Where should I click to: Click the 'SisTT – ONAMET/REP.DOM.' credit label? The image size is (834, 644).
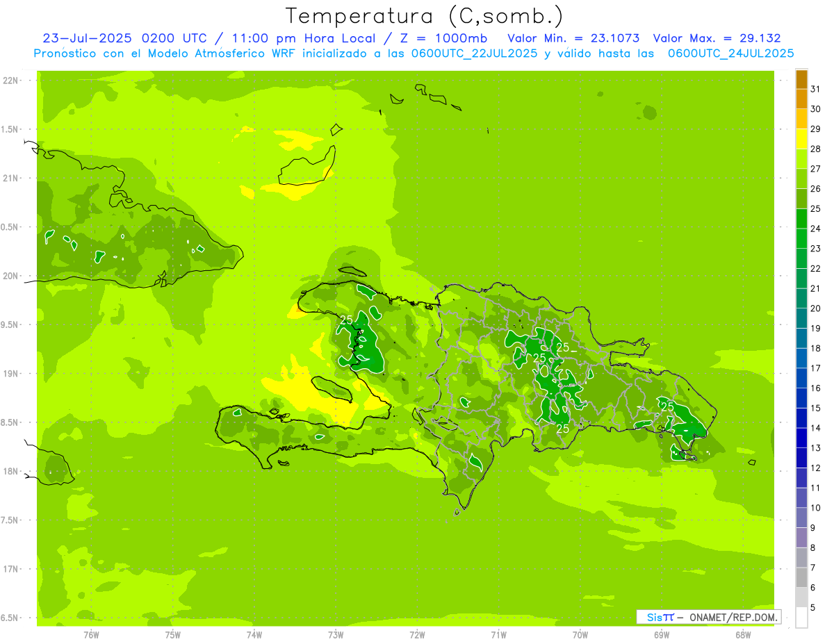709,617
